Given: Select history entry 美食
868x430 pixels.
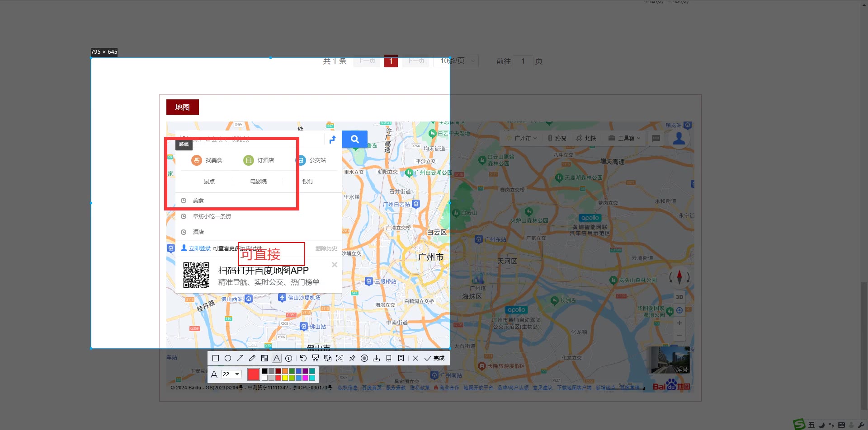Looking at the screenshot, I should click(x=259, y=201).
